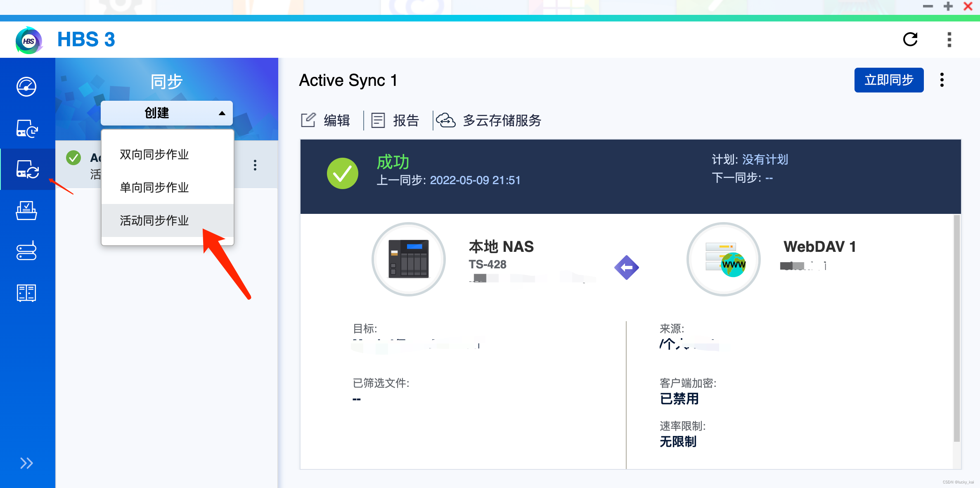980x488 pixels.
Task: Choose 活动同步作业 from the menu
Action: click(x=154, y=220)
